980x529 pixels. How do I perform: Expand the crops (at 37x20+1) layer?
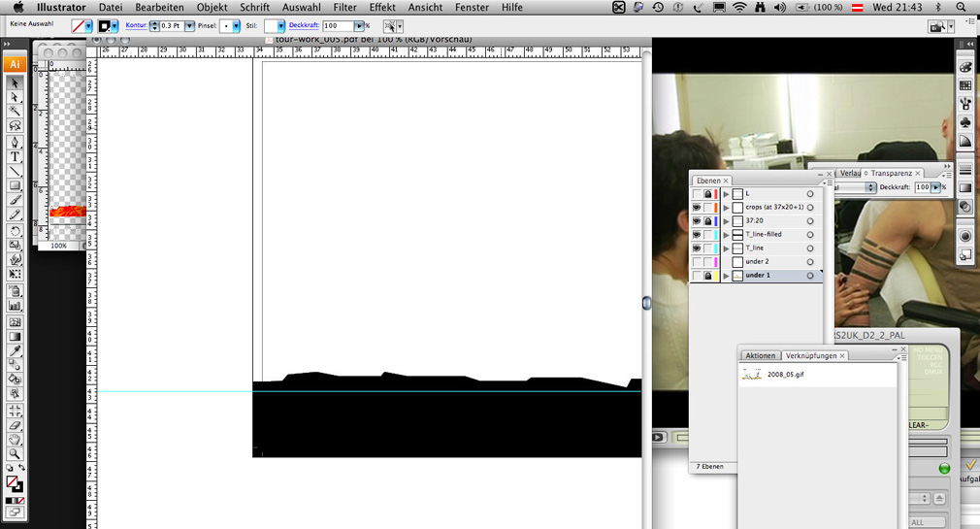pos(726,208)
